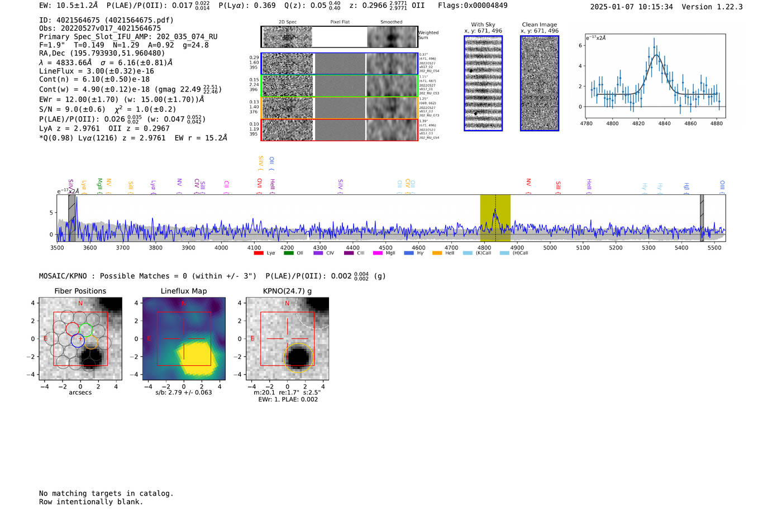This screenshot has width=782, height=532.
Task: Click the hatched gray band near 5460 Å
Action: tap(702, 218)
